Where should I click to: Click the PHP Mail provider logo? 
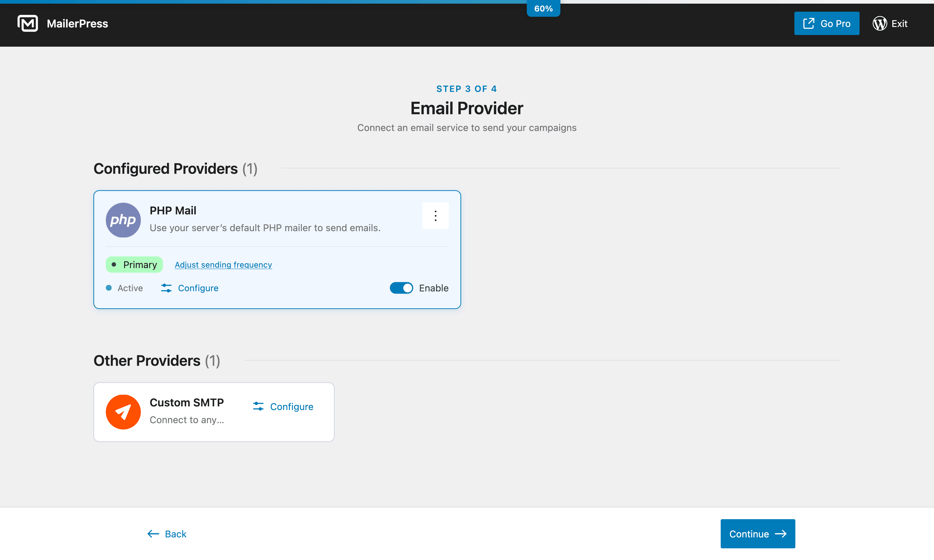(x=123, y=220)
